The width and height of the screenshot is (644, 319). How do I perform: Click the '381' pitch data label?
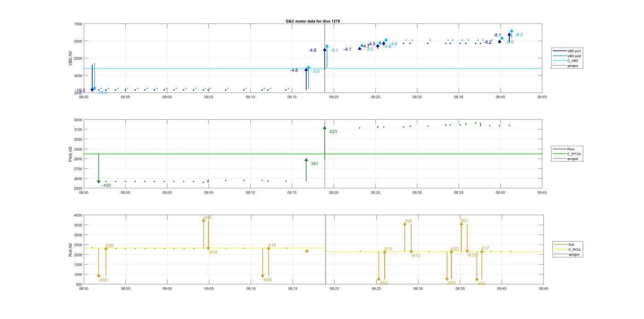coord(314,163)
